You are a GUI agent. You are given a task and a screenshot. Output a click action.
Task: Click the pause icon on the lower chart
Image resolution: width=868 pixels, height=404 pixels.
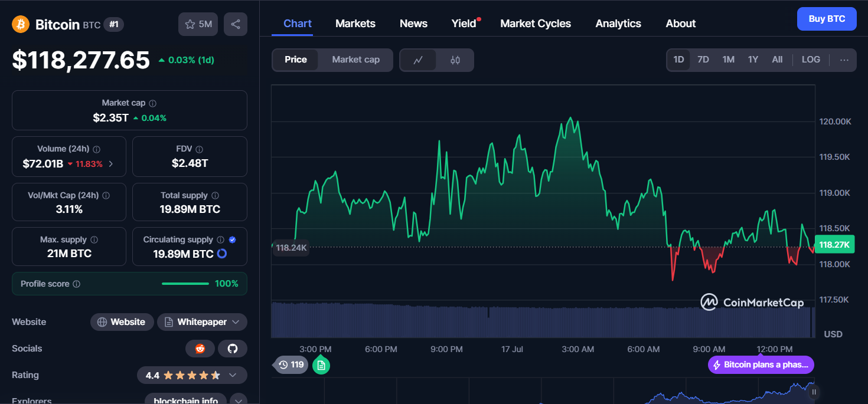814,392
